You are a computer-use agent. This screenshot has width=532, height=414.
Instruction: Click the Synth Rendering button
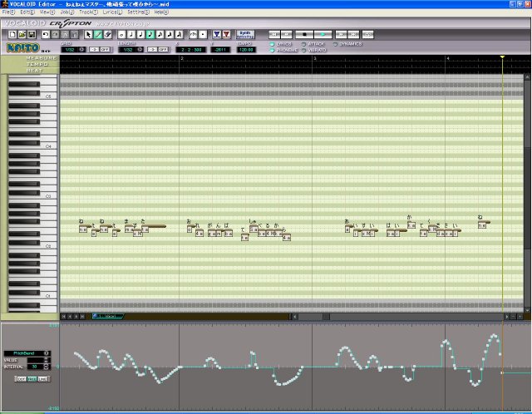tap(245, 35)
